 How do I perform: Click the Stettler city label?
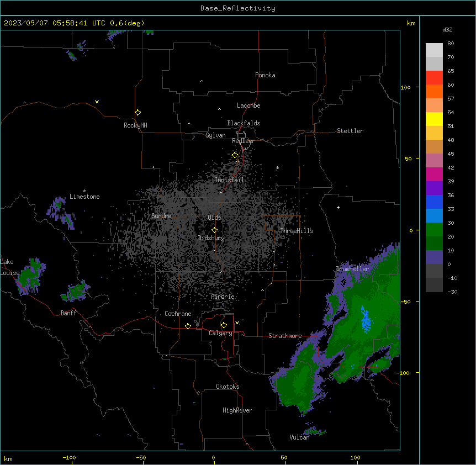click(350, 131)
